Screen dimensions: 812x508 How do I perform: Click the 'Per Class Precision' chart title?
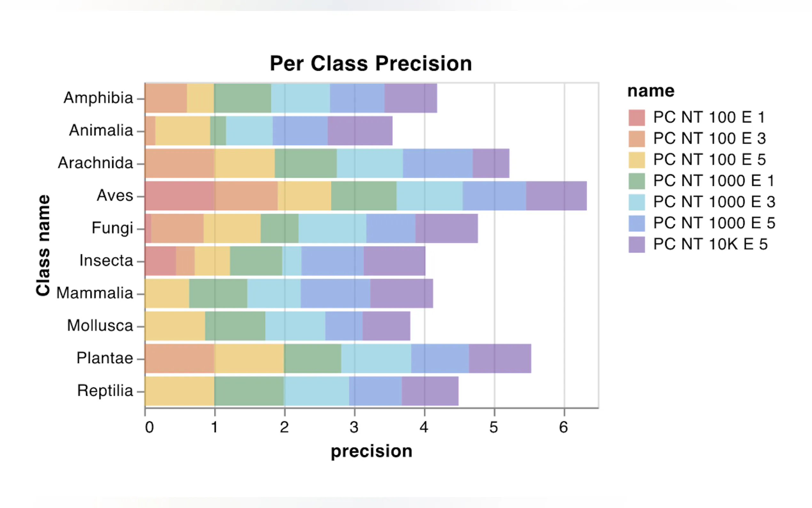371,63
